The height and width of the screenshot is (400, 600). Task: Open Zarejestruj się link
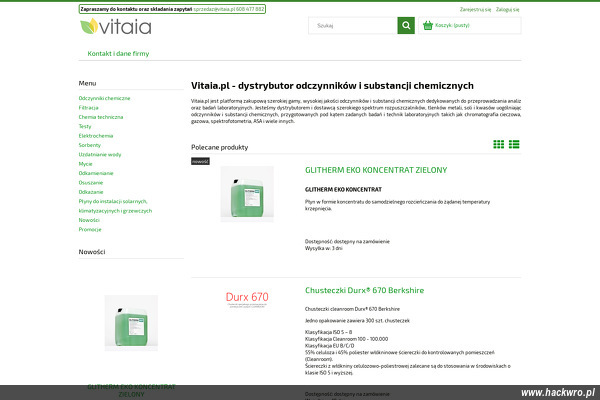click(x=475, y=10)
